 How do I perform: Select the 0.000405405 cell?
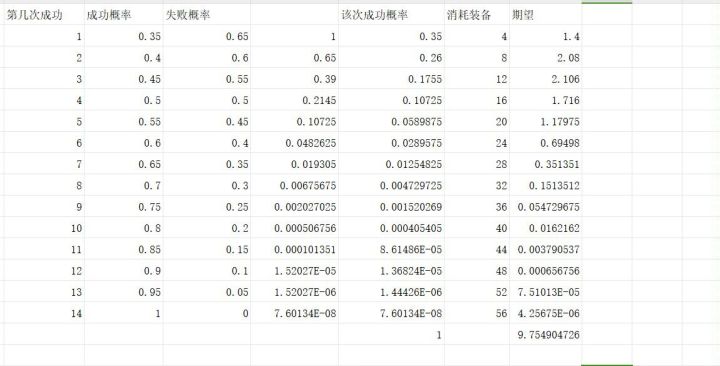pyautogui.click(x=391, y=228)
